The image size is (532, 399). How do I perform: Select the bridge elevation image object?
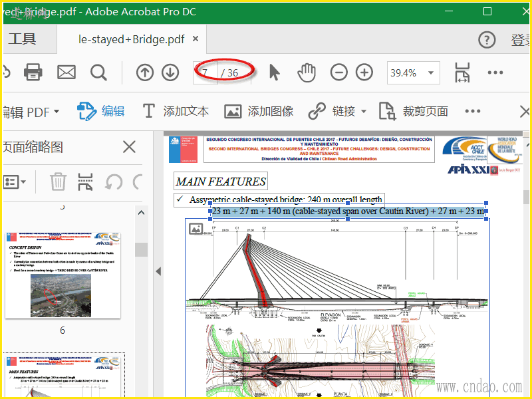337,307
